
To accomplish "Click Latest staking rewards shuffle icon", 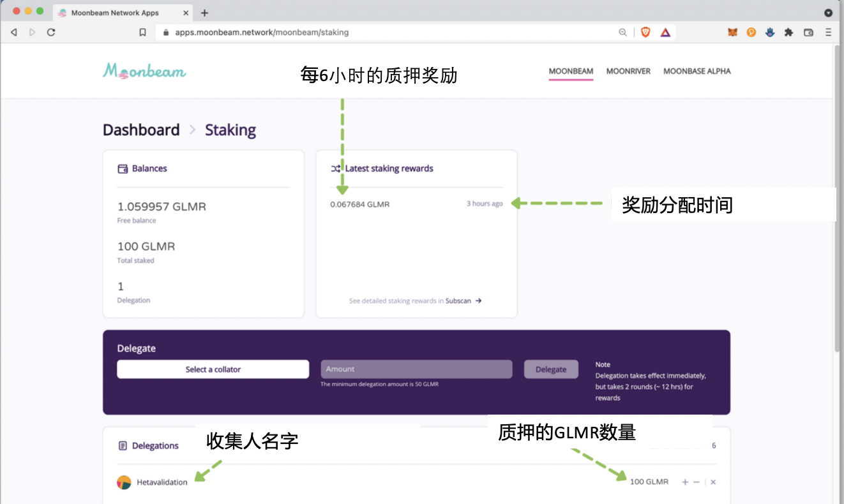I will point(336,169).
